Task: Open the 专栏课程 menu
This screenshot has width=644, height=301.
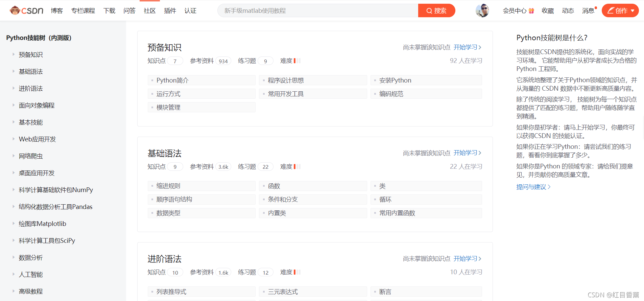Action: click(x=83, y=11)
